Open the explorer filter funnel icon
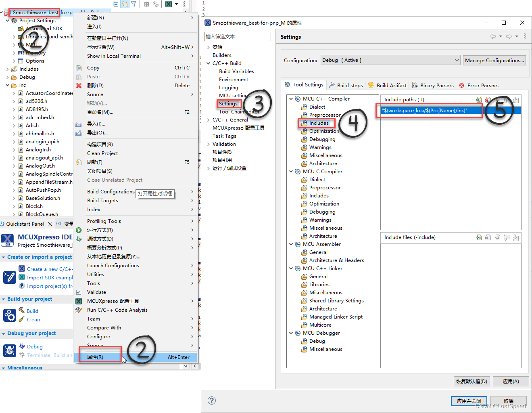 pyautogui.click(x=134, y=4)
